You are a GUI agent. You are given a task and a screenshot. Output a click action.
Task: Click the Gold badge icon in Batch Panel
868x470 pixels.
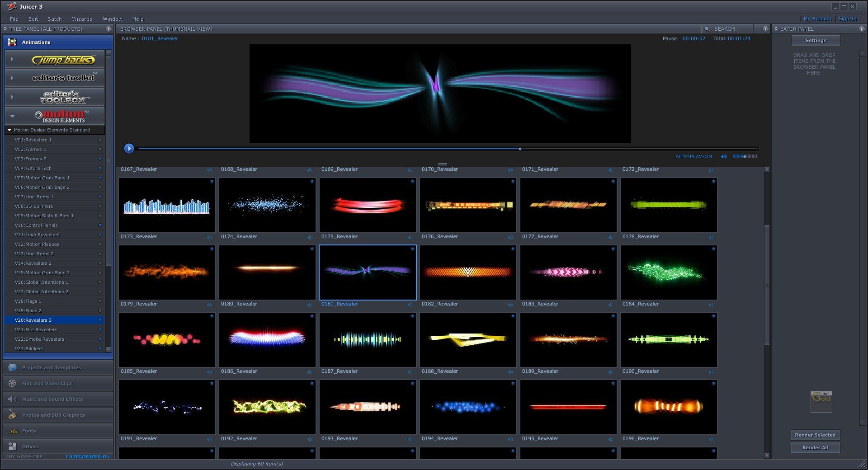821,401
